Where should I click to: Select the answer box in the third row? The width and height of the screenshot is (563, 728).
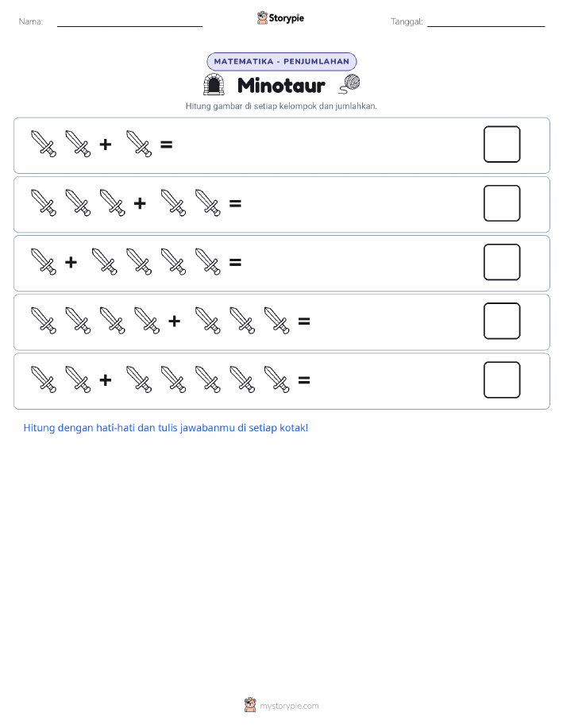(502, 262)
